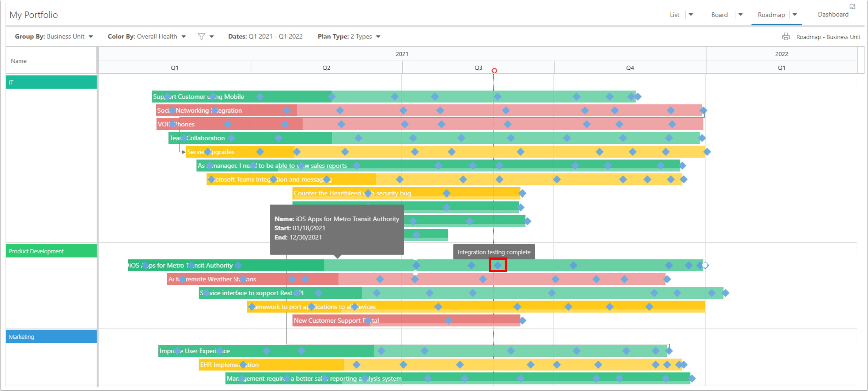Select the Marketing group header
This screenshot has height=391, width=868.
click(x=51, y=336)
